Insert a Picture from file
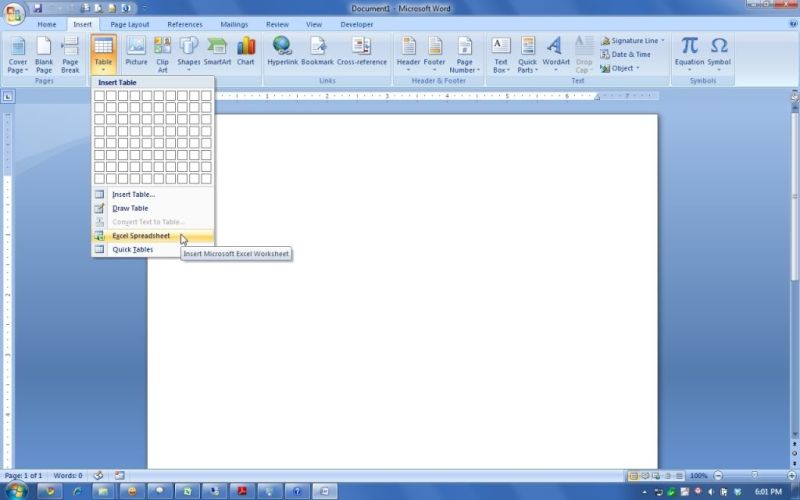The width and height of the screenshot is (800, 500). (x=136, y=51)
